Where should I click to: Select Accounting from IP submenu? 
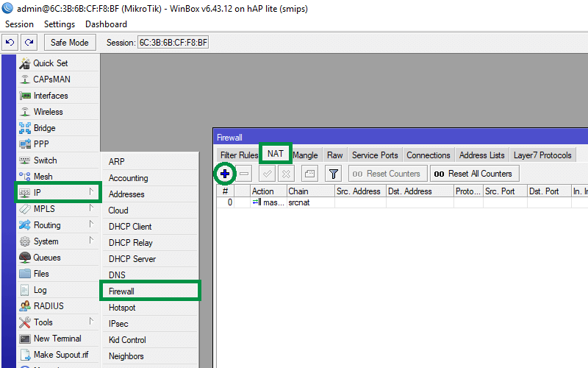150,177
